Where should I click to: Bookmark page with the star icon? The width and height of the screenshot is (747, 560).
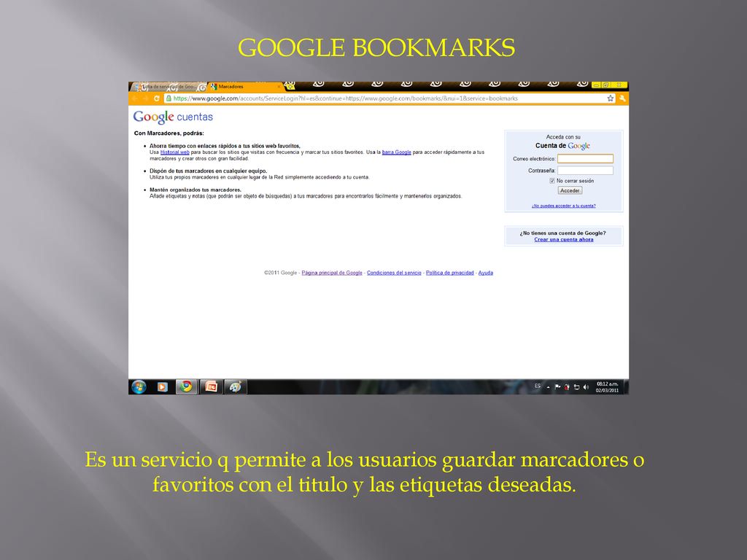(611, 98)
